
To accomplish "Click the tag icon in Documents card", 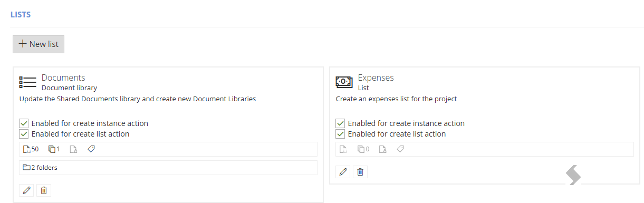I will pos(91,149).
